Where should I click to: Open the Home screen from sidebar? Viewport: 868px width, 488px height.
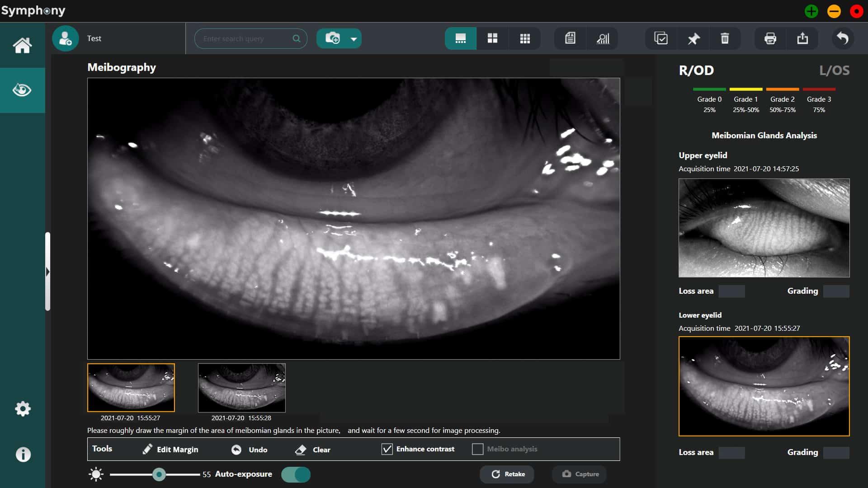22,45
